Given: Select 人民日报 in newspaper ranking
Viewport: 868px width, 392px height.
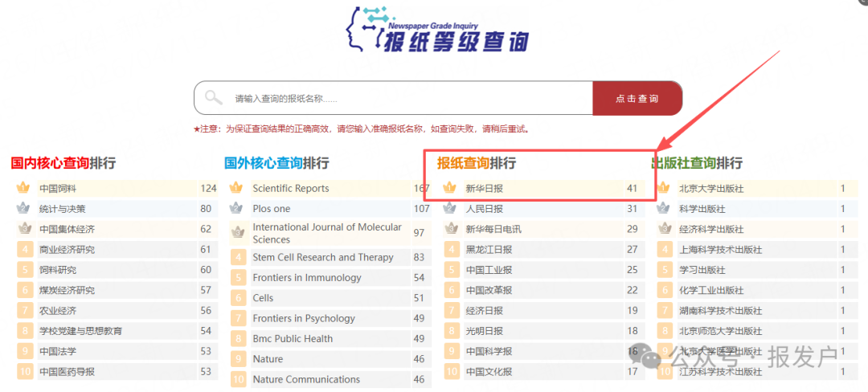Looking at the screenshot, I should pyautogui.click(x=485, y=209).
